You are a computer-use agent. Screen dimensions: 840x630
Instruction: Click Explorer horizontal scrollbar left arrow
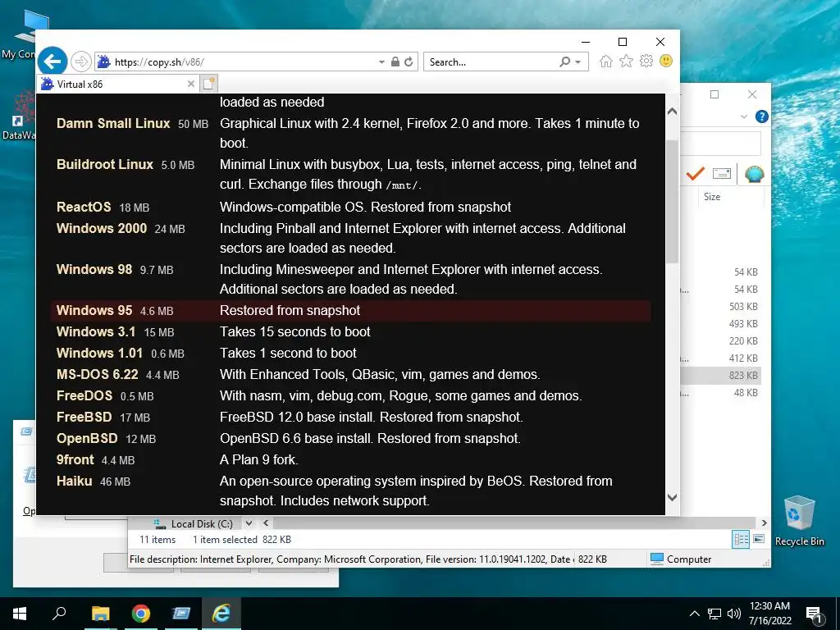point(266,523)
